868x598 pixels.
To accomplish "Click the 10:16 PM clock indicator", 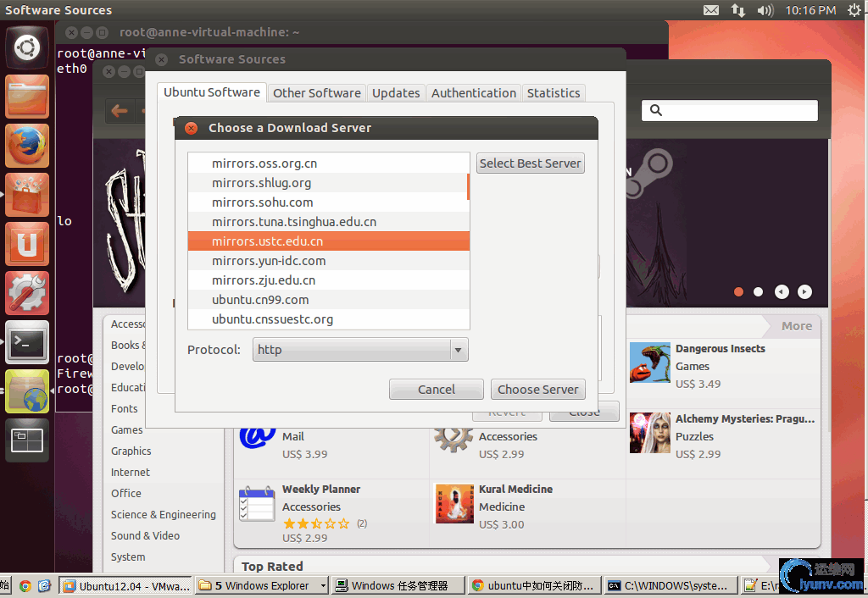I will tap(810, 10).
